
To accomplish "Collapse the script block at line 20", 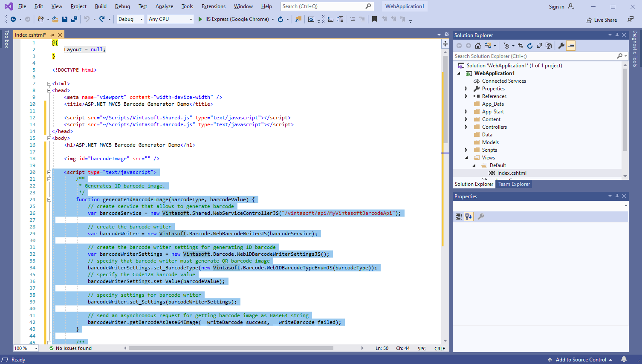I will coord(49,172).
